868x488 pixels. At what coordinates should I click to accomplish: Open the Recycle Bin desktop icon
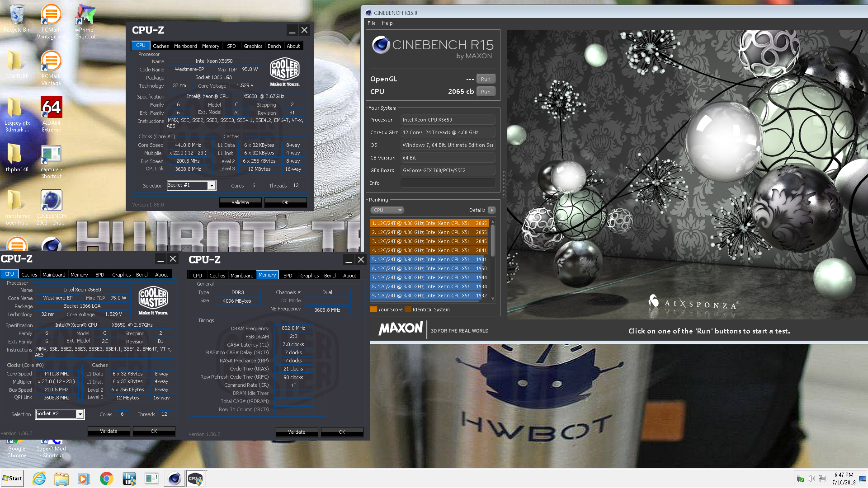17,18
